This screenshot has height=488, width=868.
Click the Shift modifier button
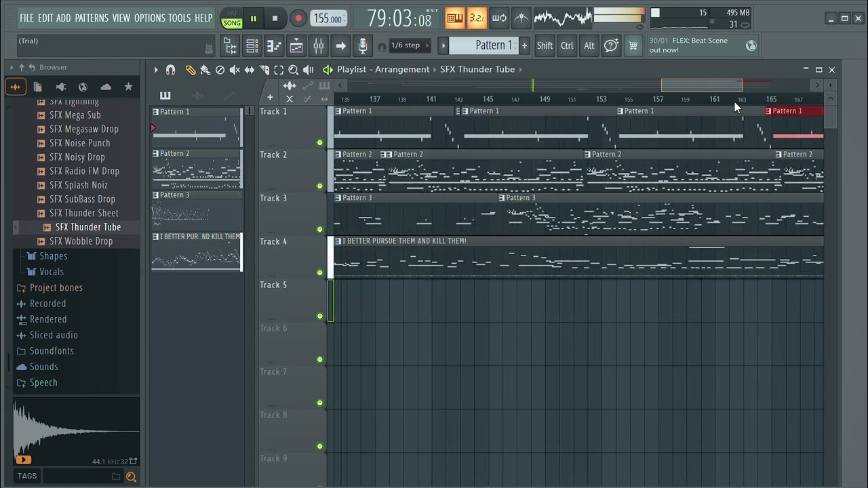[545, 45]
